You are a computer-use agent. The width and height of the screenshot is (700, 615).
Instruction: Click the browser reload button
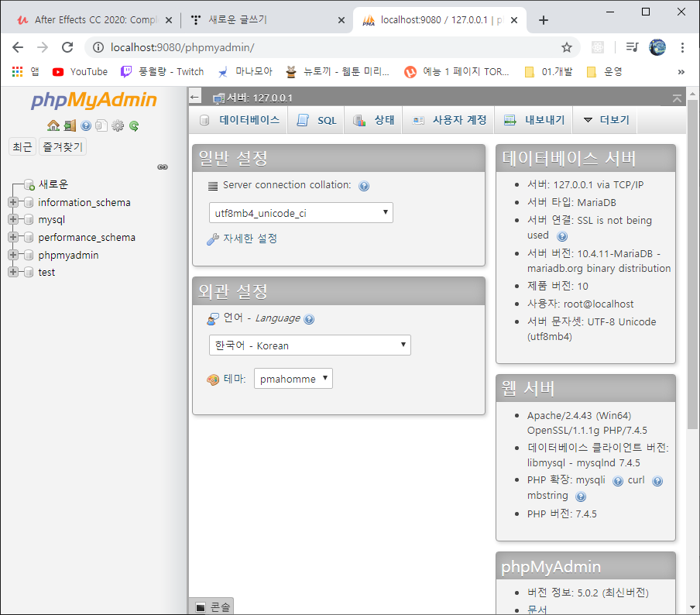pos(67,47)
